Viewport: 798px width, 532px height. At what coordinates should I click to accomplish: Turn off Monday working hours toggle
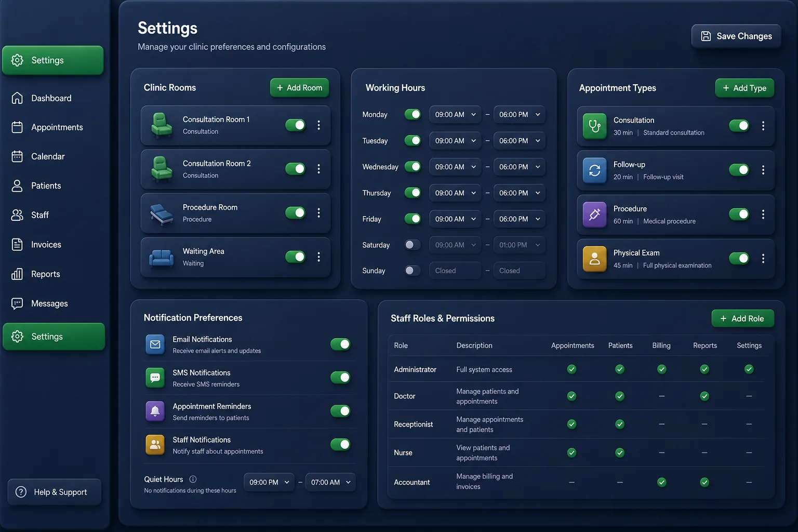pyautogui.click(x=413, y=114)
